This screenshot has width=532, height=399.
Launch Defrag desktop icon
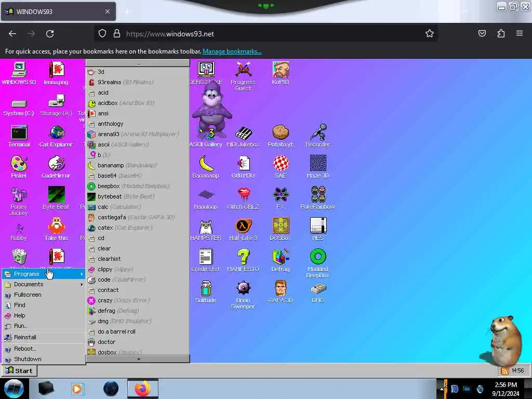coord(281,260)
